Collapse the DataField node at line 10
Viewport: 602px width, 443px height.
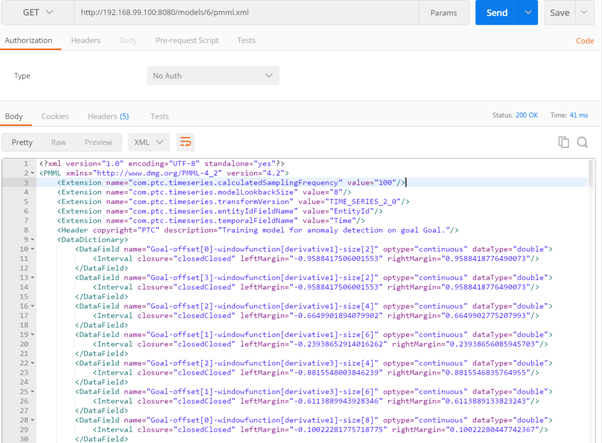(x=33, y=249)
